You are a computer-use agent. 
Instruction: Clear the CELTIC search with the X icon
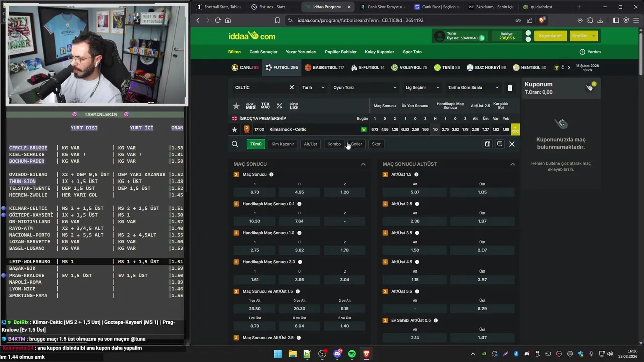coord(292,87)
